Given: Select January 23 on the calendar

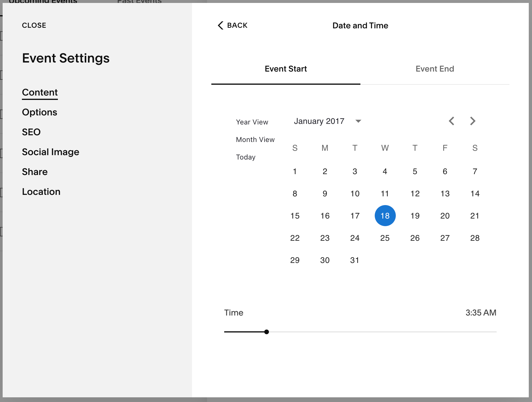Looking at the screenshot, I should (325, 238).
